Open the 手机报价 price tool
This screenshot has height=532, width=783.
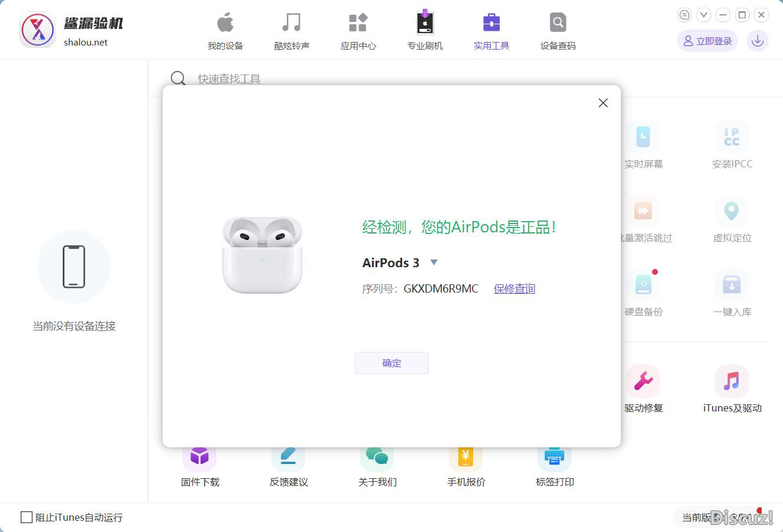(x=466, y=467)
